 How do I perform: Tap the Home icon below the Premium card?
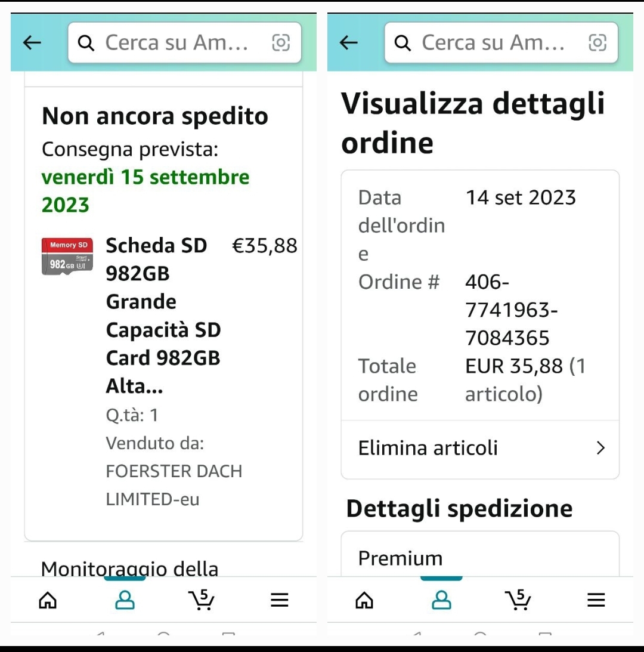coord(364,600)
